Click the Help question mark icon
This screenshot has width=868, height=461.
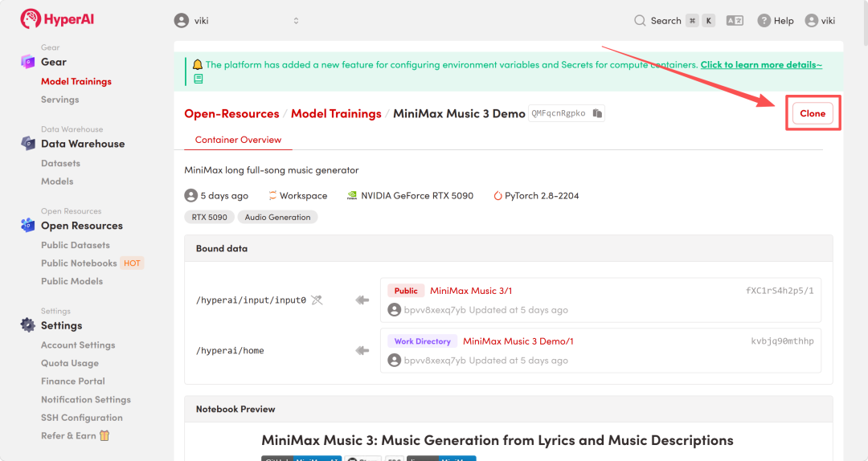click(764, 20)
